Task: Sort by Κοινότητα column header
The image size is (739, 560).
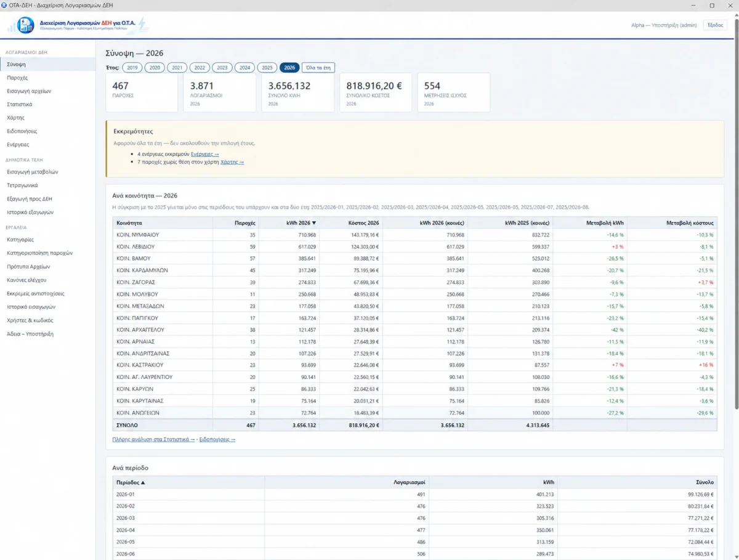Action: [x=163, y=223]
